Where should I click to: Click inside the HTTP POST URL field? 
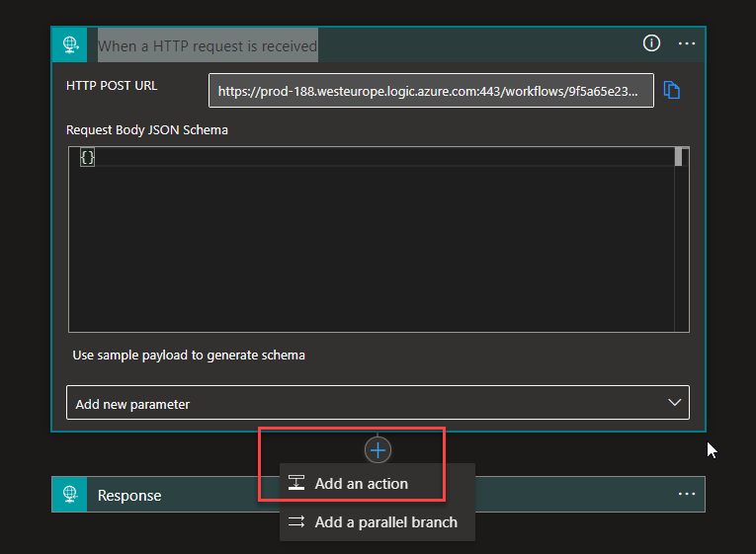431,91
